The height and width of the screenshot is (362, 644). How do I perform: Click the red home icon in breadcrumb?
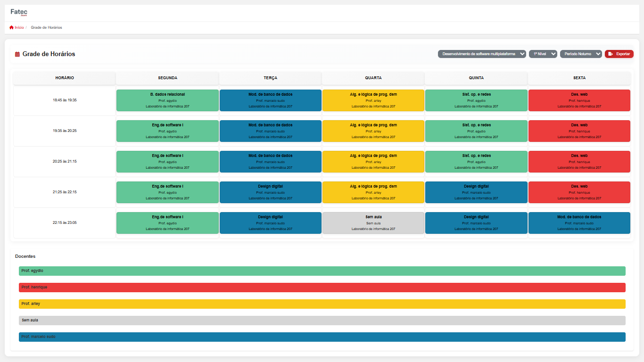click(x=11, y=27)
